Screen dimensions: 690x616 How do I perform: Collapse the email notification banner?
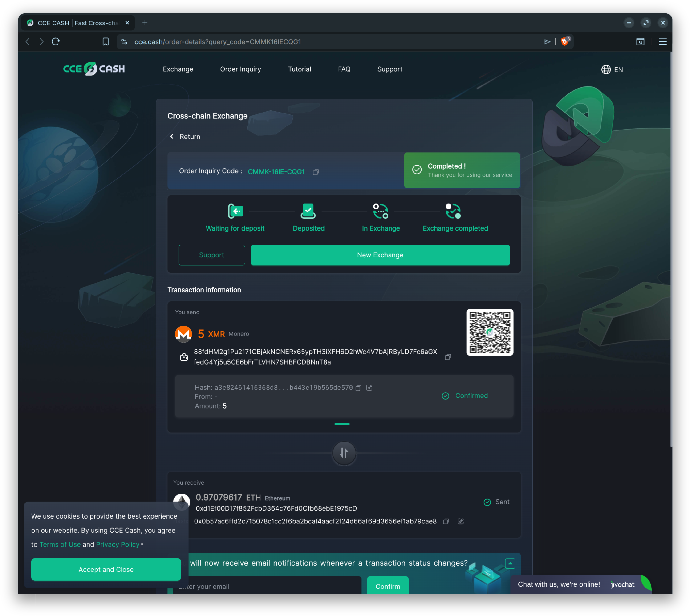pyautogui.click(x=510, y=563)
